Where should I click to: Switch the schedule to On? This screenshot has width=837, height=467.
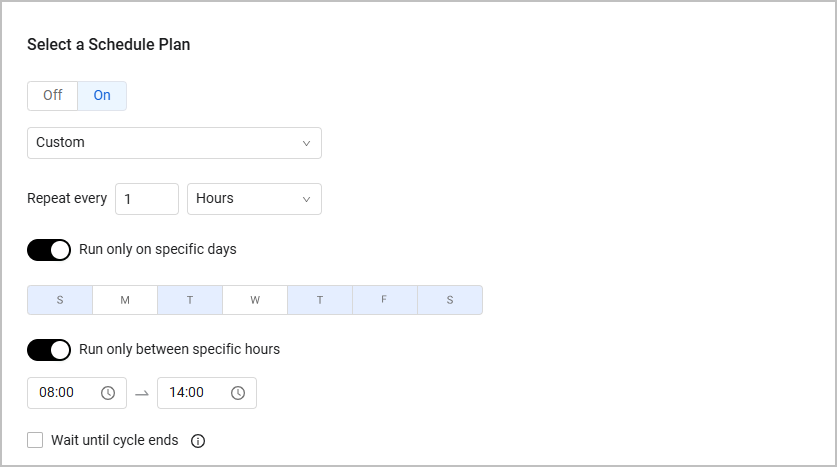(102, 96)
